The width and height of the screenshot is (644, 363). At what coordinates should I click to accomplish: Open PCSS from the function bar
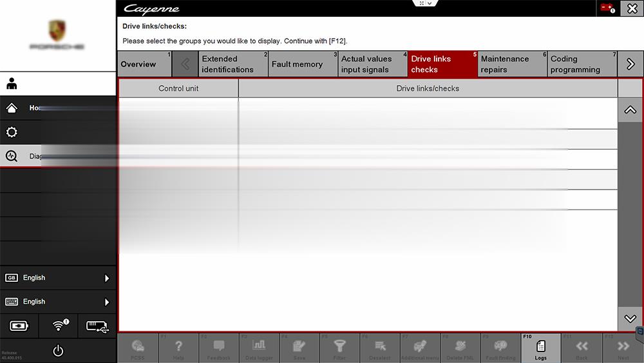click(x=138, y=349)
